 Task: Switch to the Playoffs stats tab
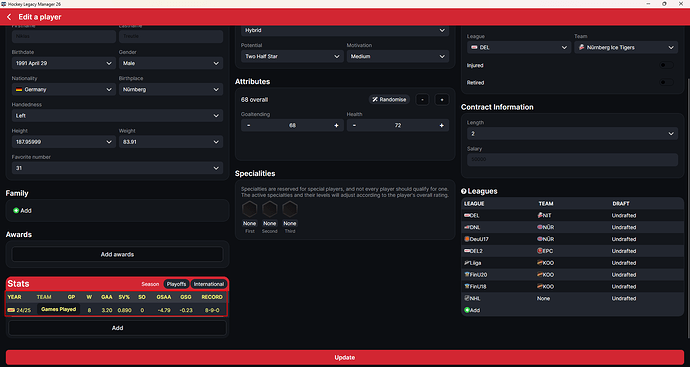(x=176, y=284)
